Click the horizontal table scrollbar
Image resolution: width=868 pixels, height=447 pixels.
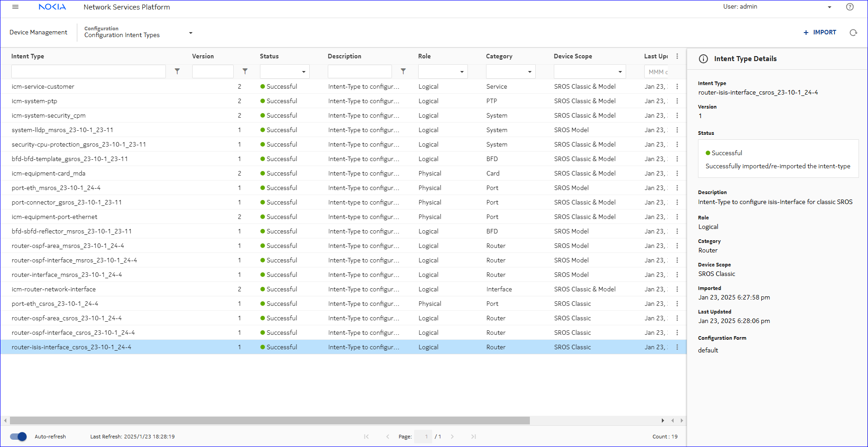(x=269, y=421)
